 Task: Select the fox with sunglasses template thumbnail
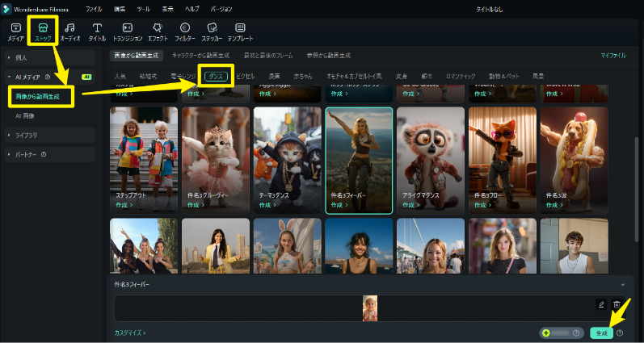[503, 161]
